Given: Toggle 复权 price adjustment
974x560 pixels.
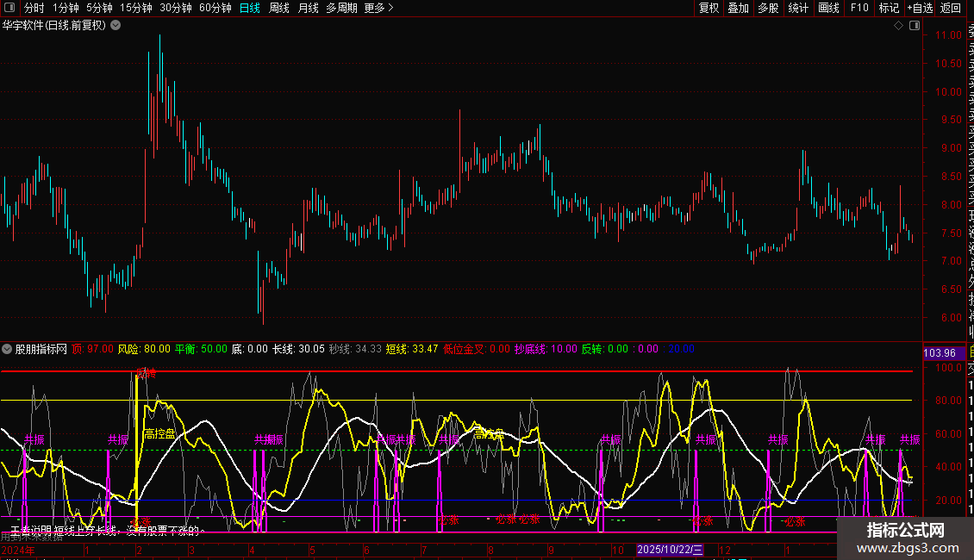Looking at the screenshot, I should [709, 8].
